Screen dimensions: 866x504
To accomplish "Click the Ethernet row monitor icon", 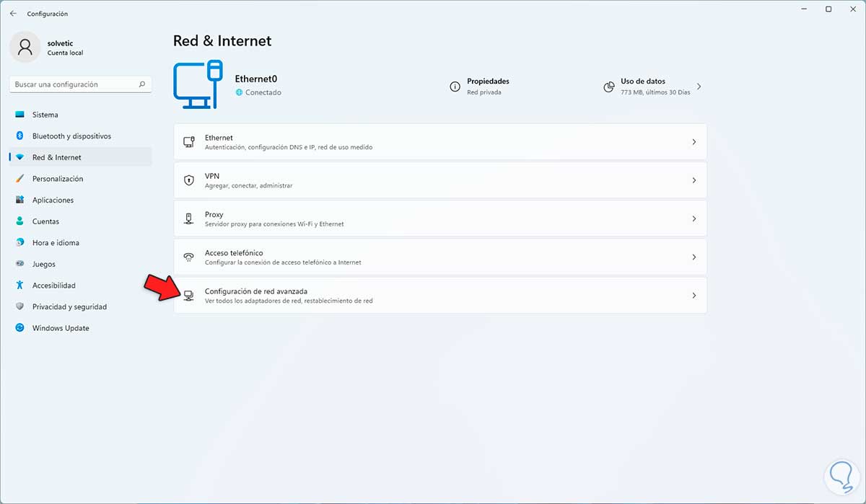I will (189, 142).
